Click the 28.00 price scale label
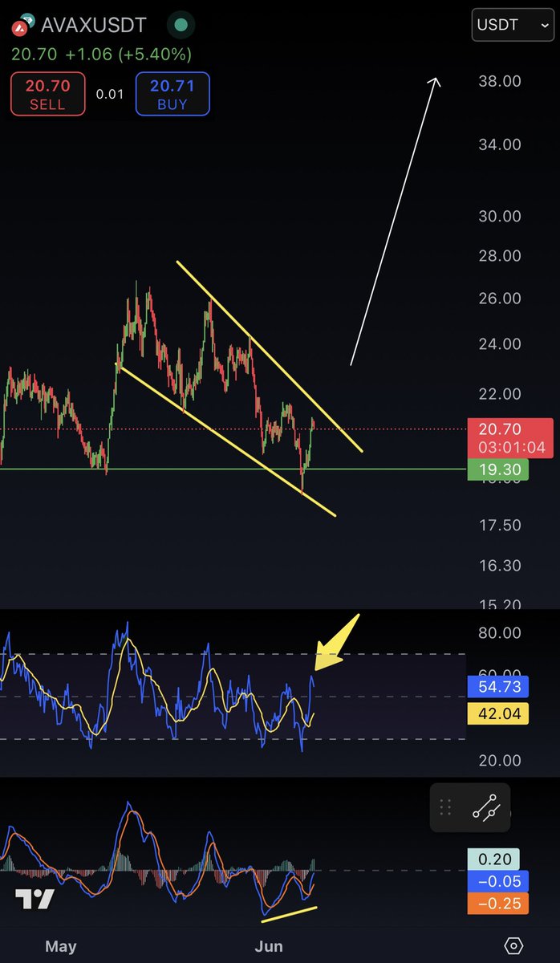 (x=500, y=256)
